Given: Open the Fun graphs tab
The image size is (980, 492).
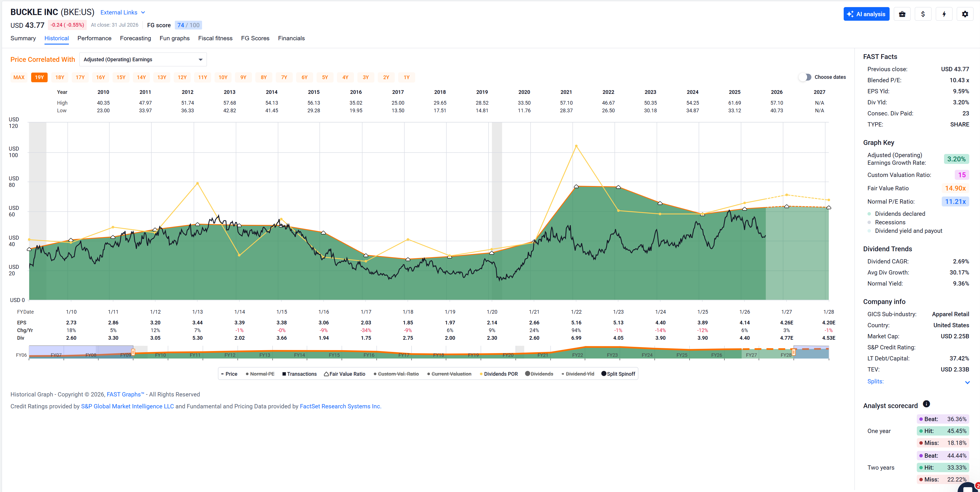Looking at the screenshot, I should point(175,38).
